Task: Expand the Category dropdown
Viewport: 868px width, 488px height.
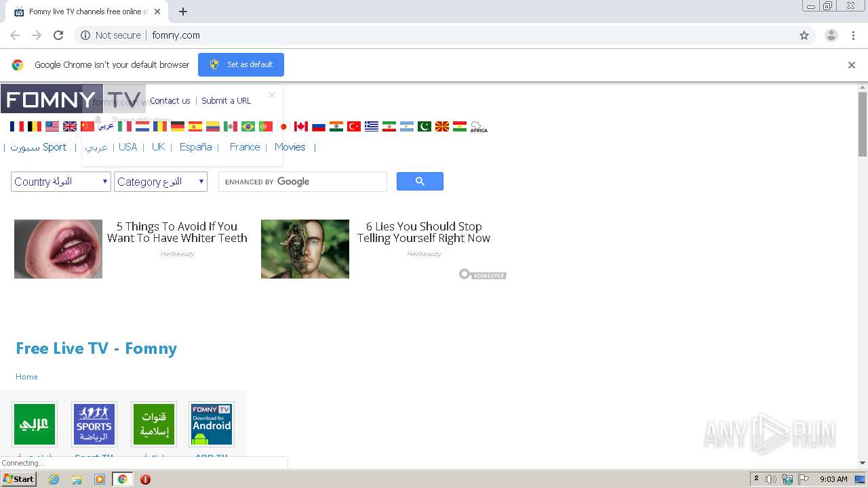Action: pyautogui.click(x=161, y=182)
